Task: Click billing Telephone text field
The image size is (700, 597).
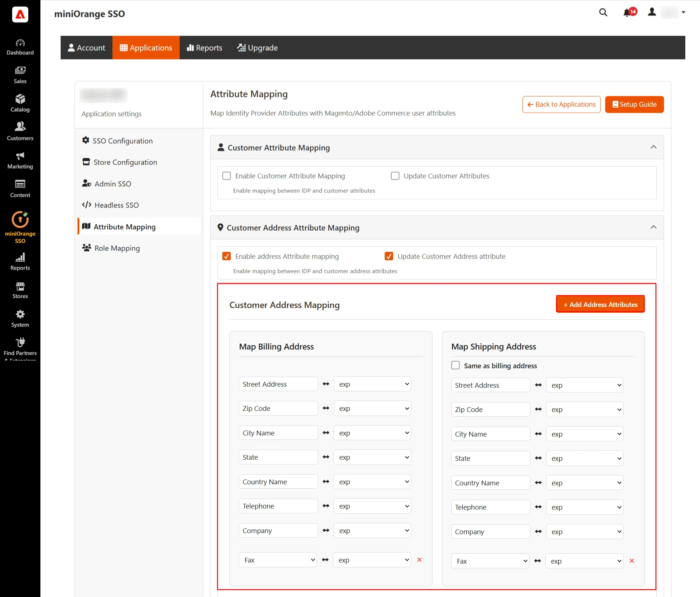Action: 278,506
